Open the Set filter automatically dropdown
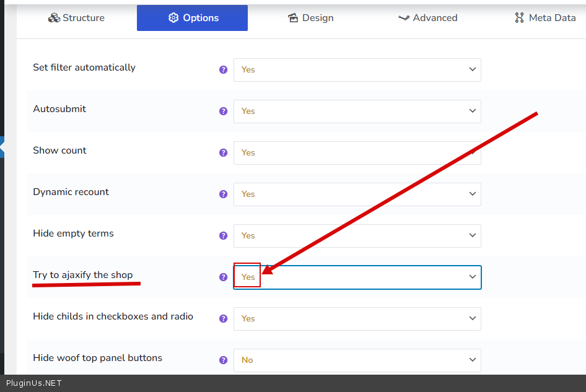Image resolution: width=586 pixels, height=392 pixels. click(x=357, y=70)
